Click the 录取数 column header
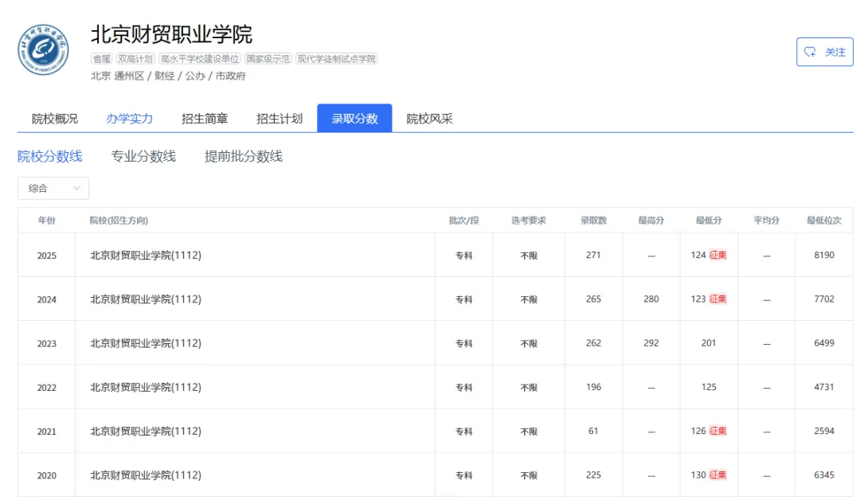This screenshot has height=504, width=860. [x=593, y=221]
